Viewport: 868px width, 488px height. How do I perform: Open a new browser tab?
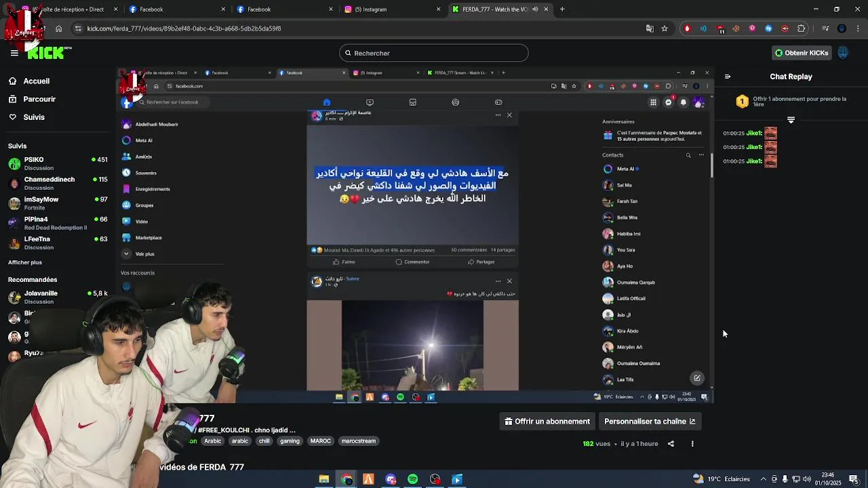562,9
